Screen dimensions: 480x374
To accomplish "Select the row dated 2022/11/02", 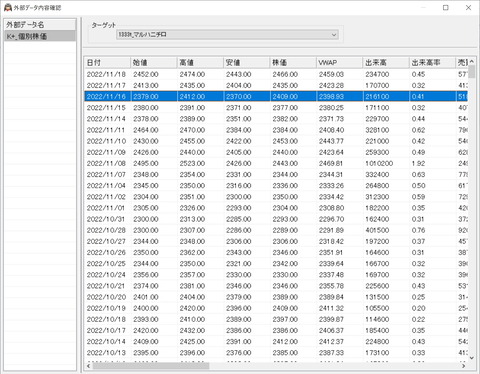I will [276, 197].
